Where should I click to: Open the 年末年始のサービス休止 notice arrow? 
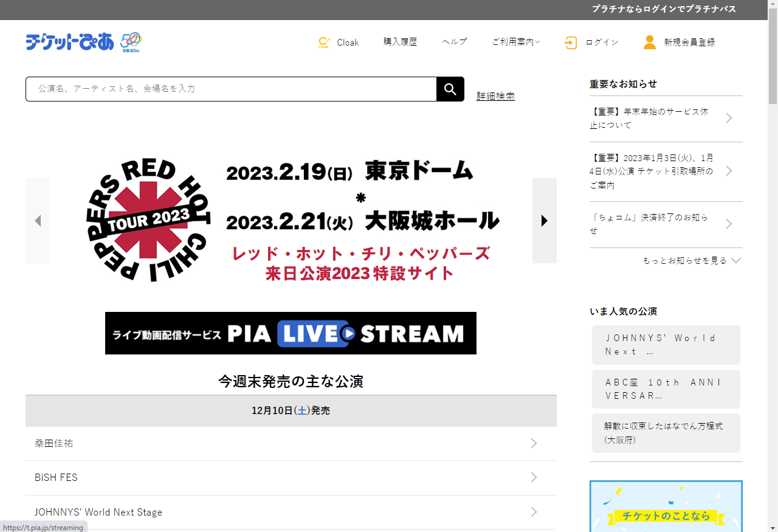[729, 118]
